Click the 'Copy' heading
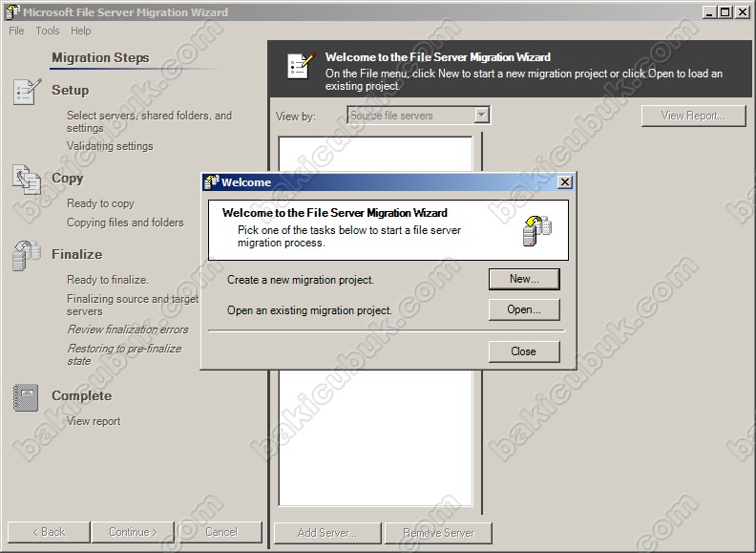The image size is (756, 553). [x=68, y=178]
